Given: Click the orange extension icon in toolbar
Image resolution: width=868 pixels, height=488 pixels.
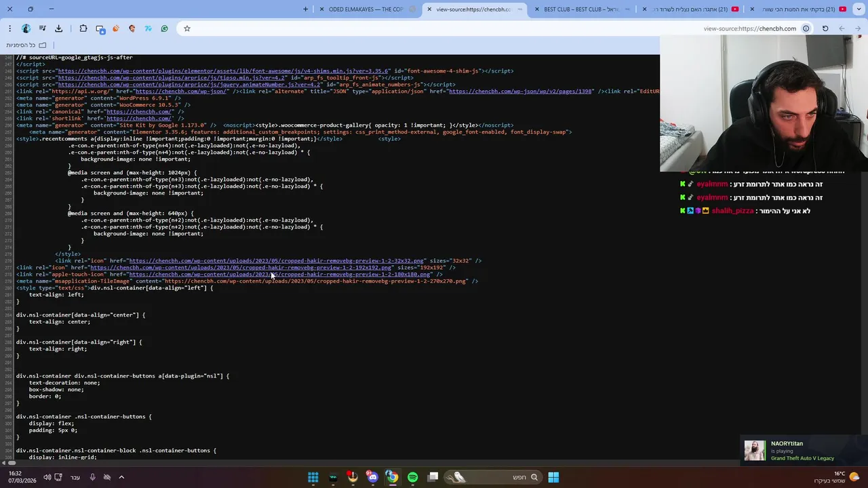Looking at the screenshot, I should (x=116, y=28).
